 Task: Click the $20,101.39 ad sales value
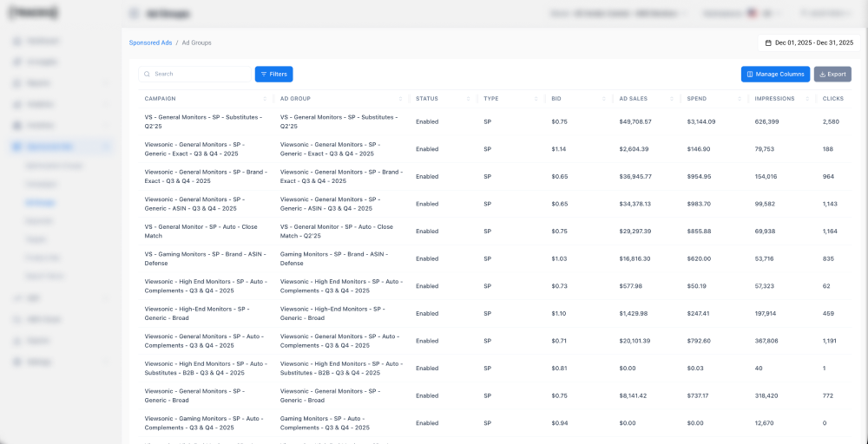pos(635,341)
